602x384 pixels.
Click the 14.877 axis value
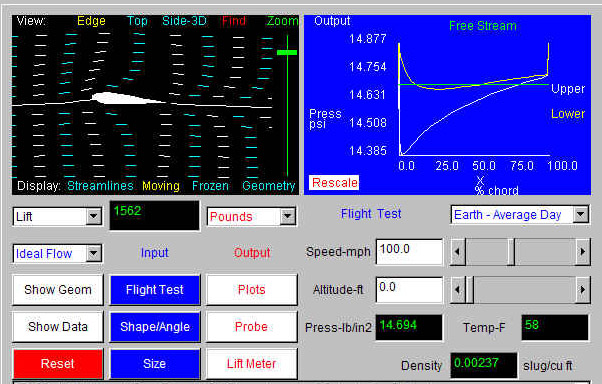367,39
